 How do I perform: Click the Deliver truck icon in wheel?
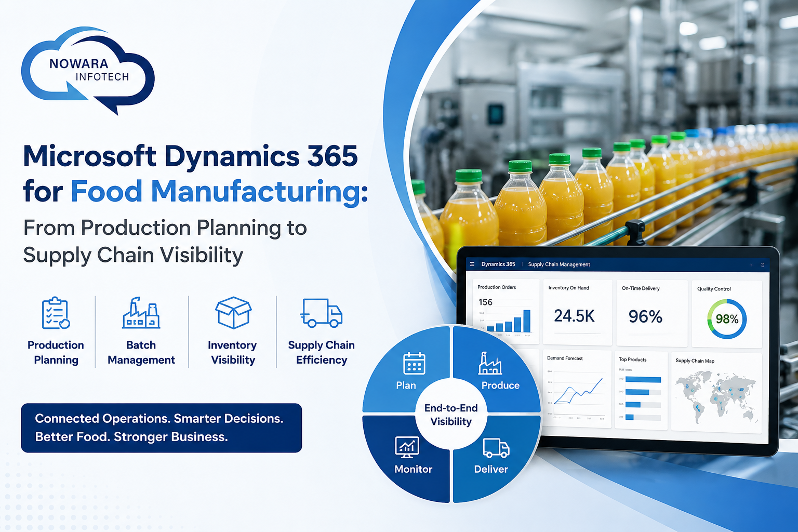(x=496, y=448)
